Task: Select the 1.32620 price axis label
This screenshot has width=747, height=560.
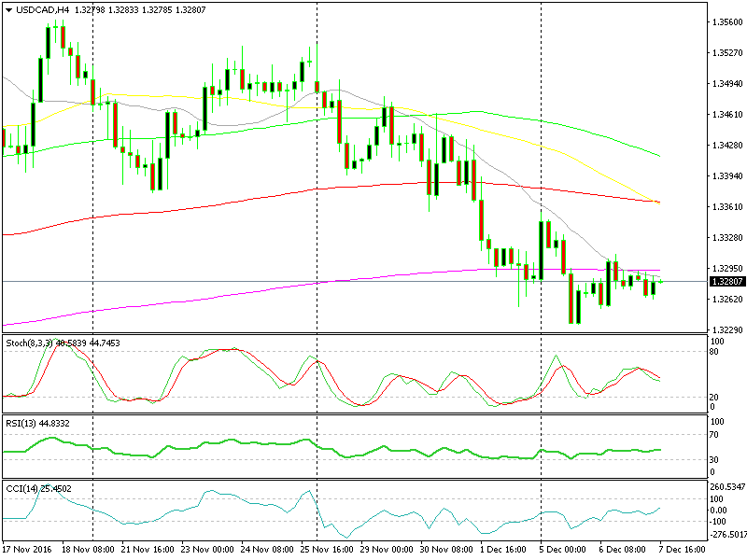Action: click(x=727, y=299)
